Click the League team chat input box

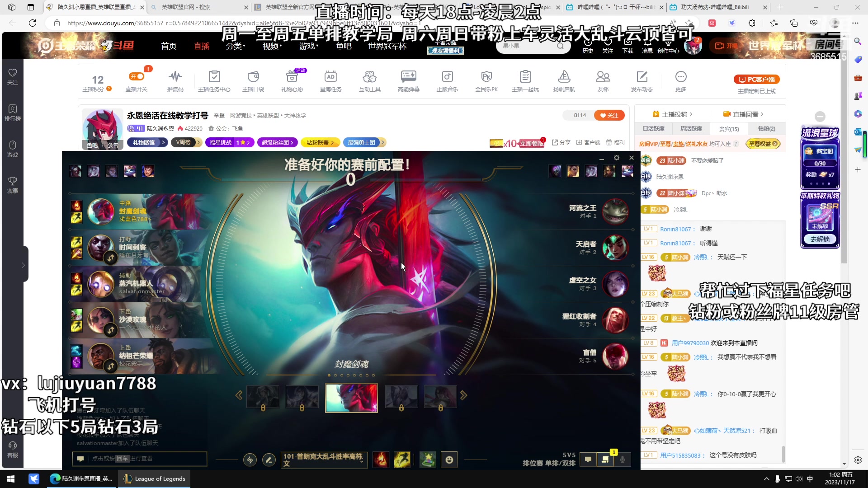tap(140, 459)
